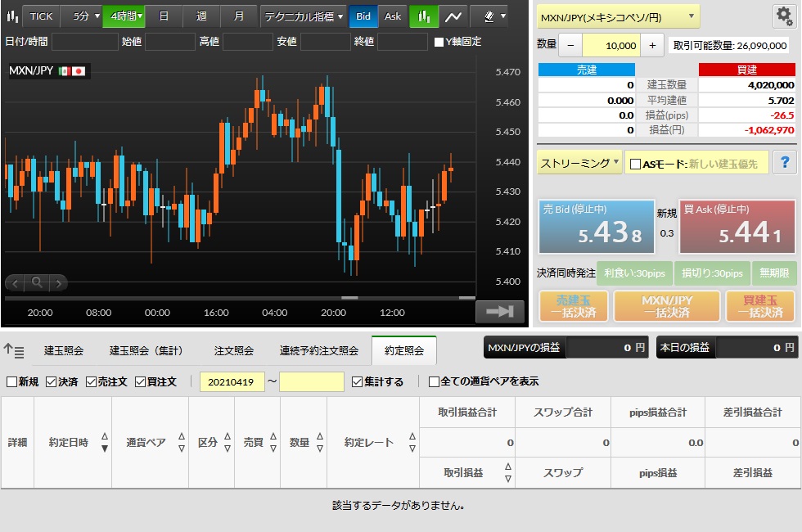Viewport: 802px width, 532px height.
Task: Click the start date 20210419 field
Action: 232,381
